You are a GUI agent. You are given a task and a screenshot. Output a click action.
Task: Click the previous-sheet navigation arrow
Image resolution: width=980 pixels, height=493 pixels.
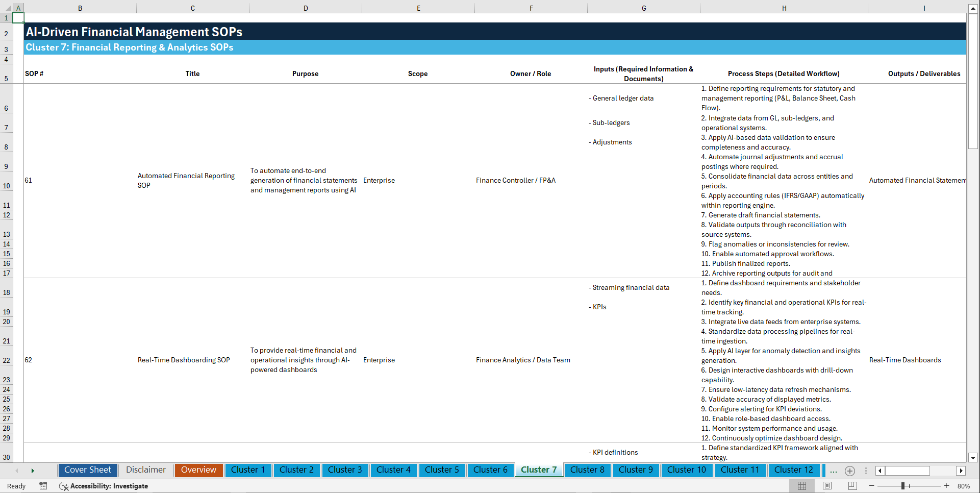coord(17,471)
